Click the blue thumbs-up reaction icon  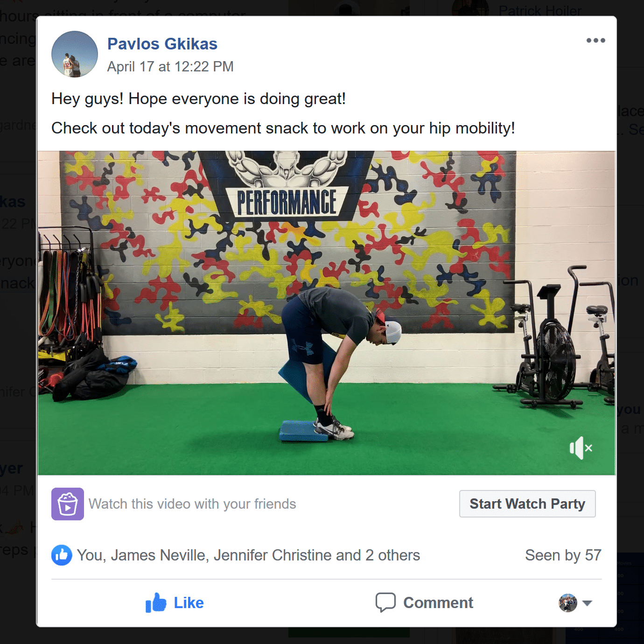pyautogui.click(x=62, y=555)
